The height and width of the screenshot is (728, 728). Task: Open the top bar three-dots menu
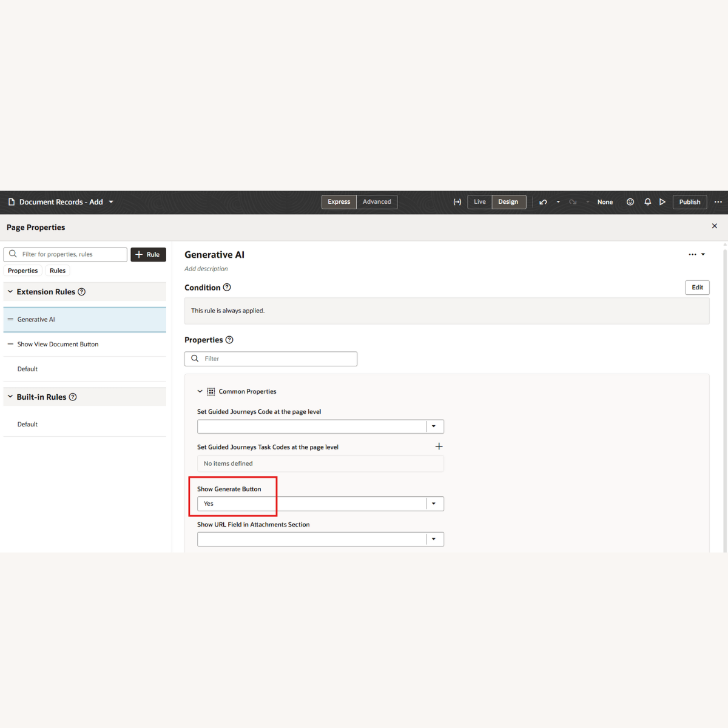pos(718,202)
